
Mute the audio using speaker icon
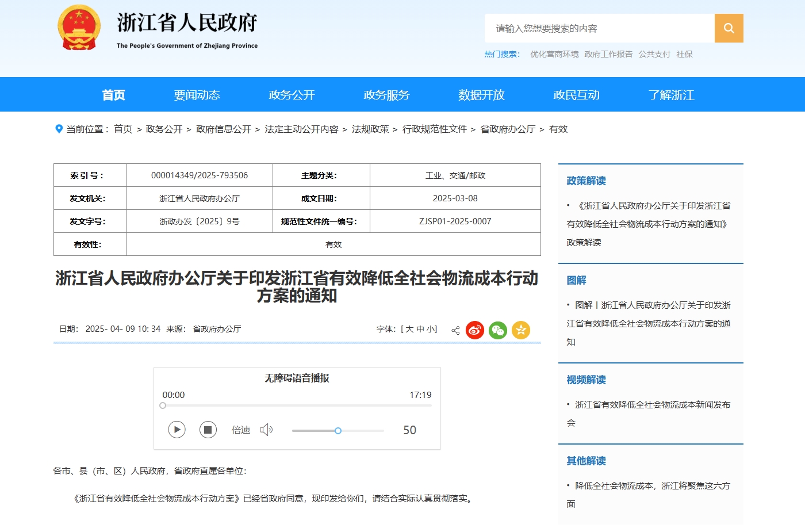click(266, 430)
